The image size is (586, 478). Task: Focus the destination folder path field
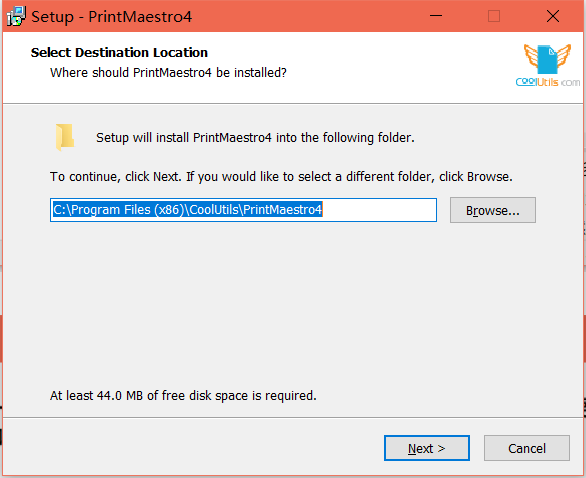[243, 210]
